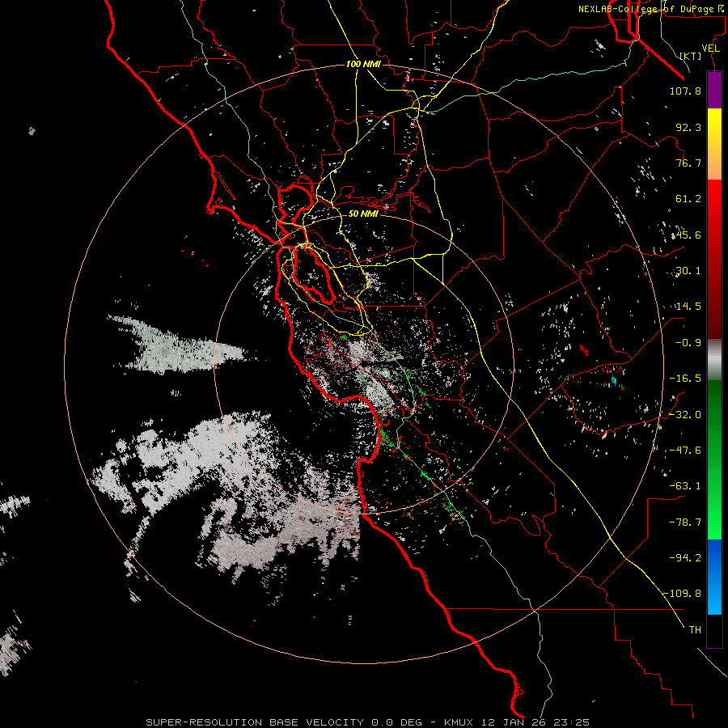
Task: Pick the gray near-zero band of the color bar
Action: click(x=714, y=360)
